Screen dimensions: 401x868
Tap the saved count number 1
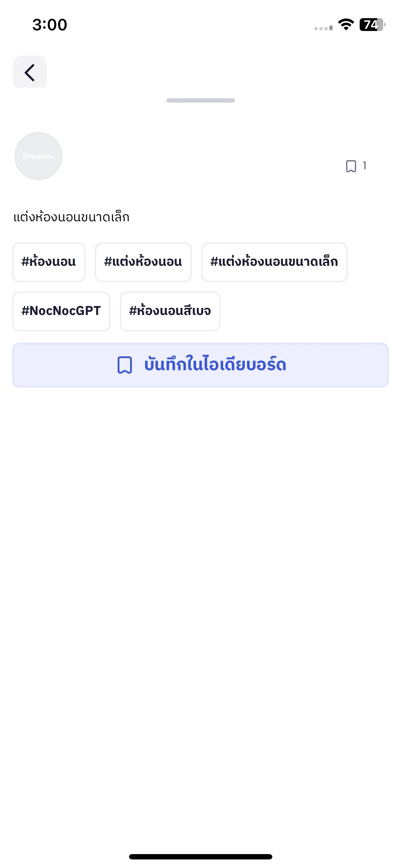365,165
